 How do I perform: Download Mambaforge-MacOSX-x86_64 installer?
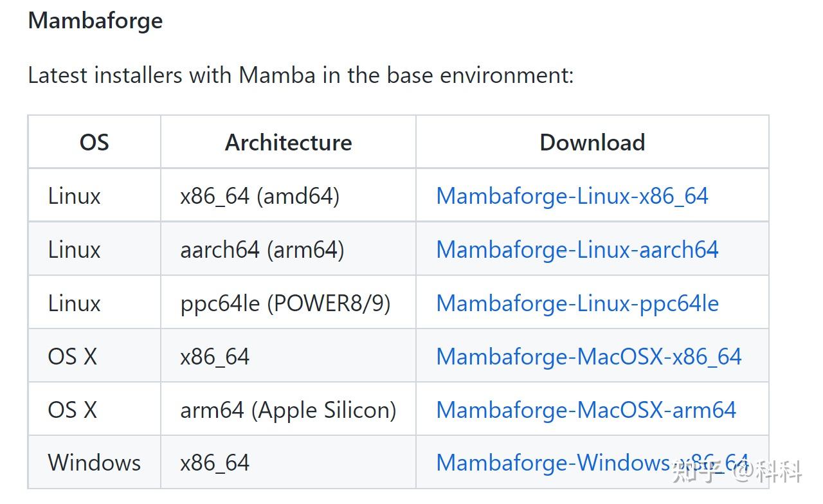coord(588,356)
